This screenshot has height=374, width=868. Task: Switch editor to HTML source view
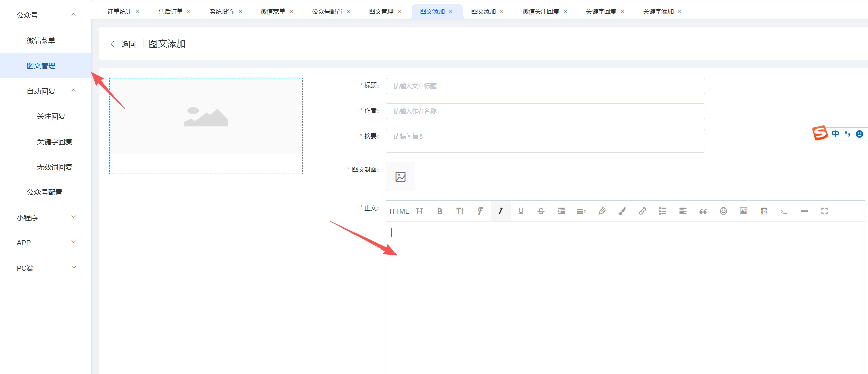[x=399, y=211]
